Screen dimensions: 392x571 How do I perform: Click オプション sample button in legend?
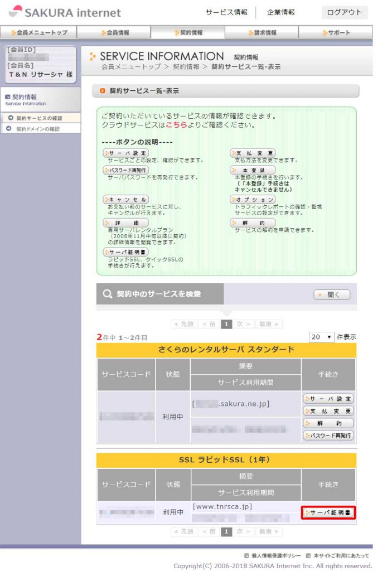point(253,200)
